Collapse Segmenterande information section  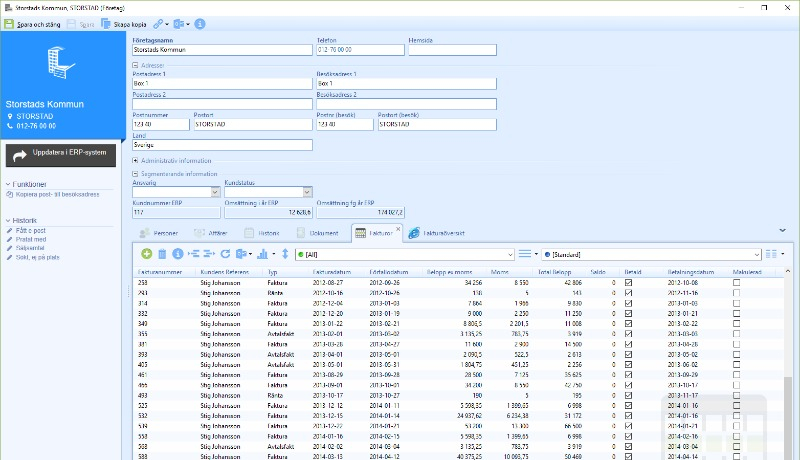pos(135,174)
